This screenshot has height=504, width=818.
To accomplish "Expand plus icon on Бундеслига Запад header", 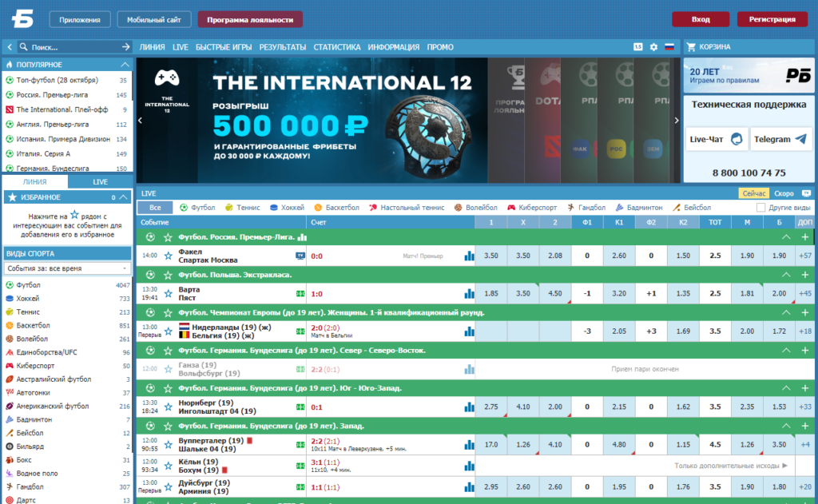I will click(x=805, y=427).
